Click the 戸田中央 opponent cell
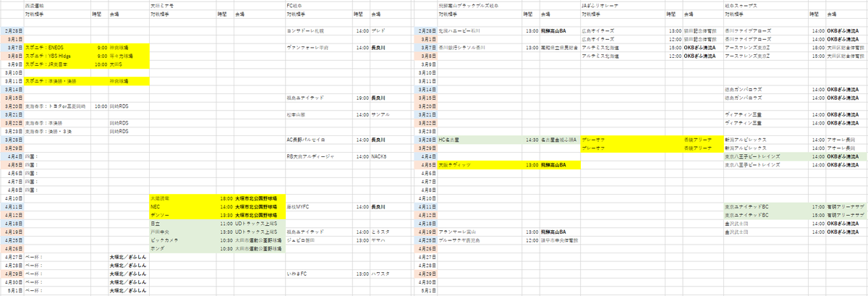The image size is (868, 296). click(x=183, y=232)
